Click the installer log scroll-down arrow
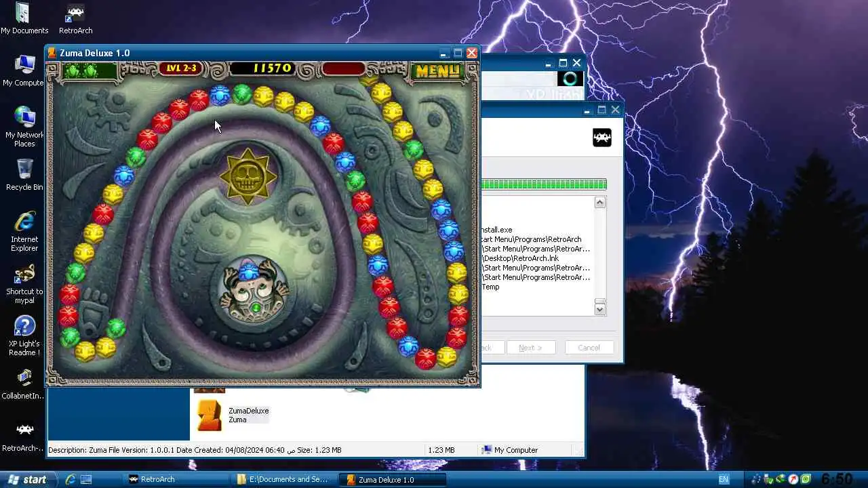Viewport: 868px width, 488px height. pos(599,310)
